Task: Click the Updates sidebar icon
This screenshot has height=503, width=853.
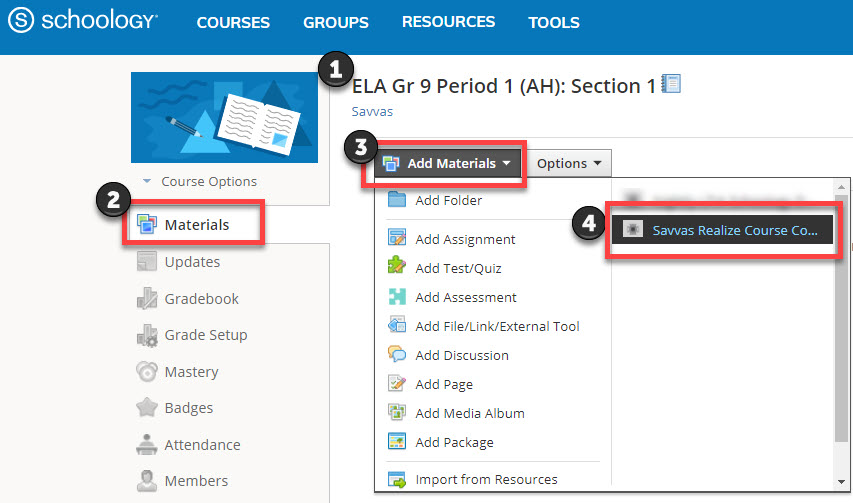Action: (147, 261)
